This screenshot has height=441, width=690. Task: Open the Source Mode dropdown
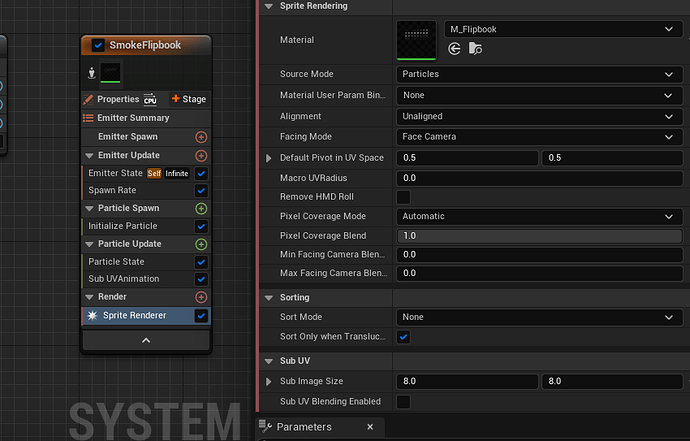[x=540, y=74]
